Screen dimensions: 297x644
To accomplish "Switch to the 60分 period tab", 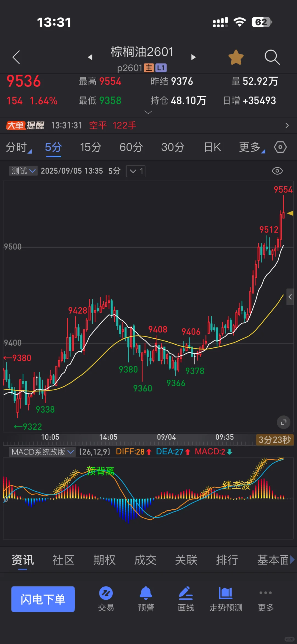I will click(131, 147).
